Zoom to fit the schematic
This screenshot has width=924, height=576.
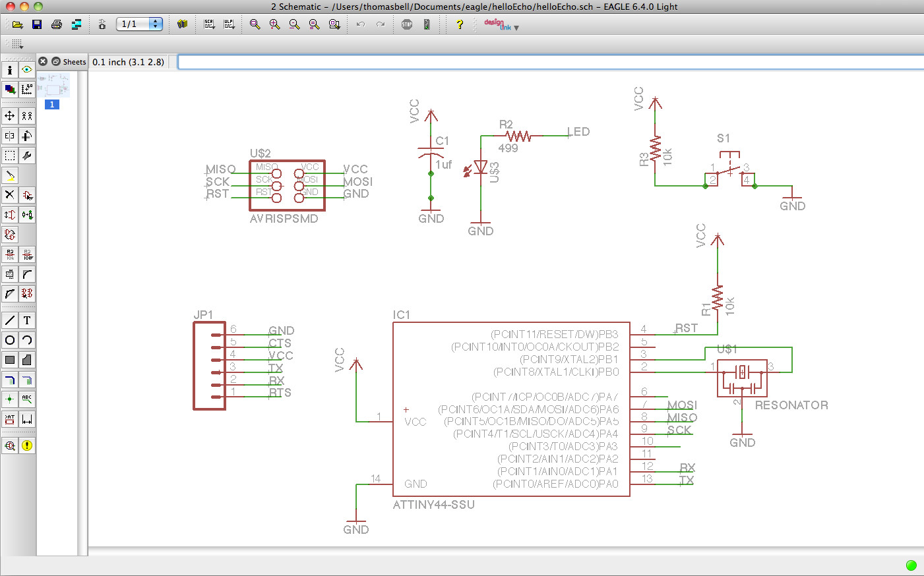tap(255, 24)
